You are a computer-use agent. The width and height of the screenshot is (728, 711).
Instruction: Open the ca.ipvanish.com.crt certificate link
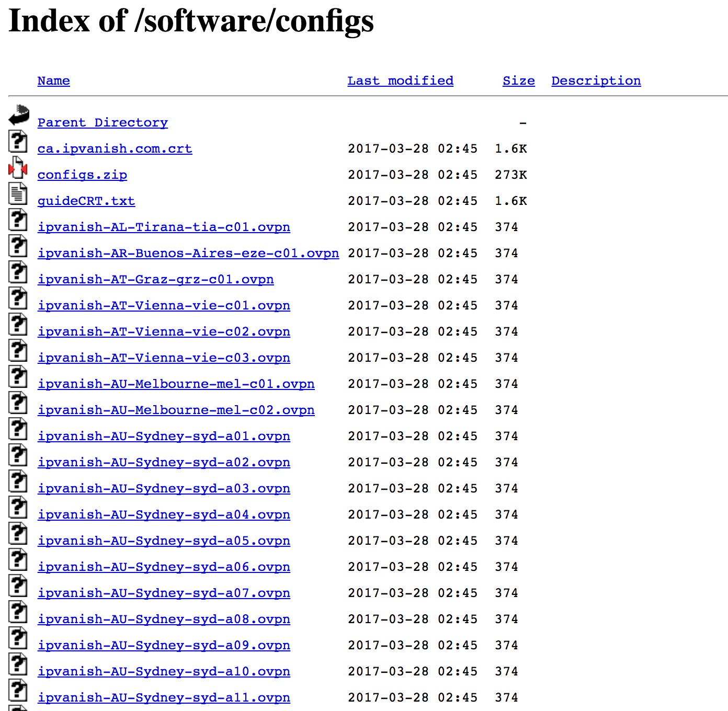(115, 148)
